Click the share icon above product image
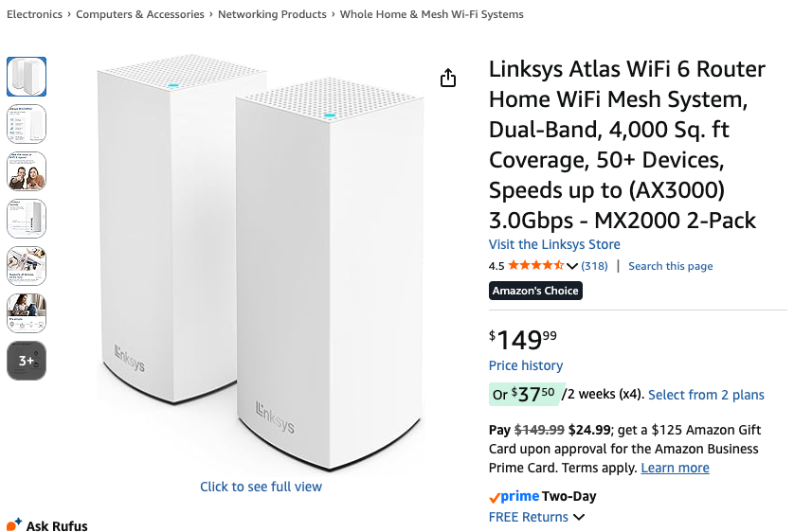 pyautogui.click(x=449, y=79)
